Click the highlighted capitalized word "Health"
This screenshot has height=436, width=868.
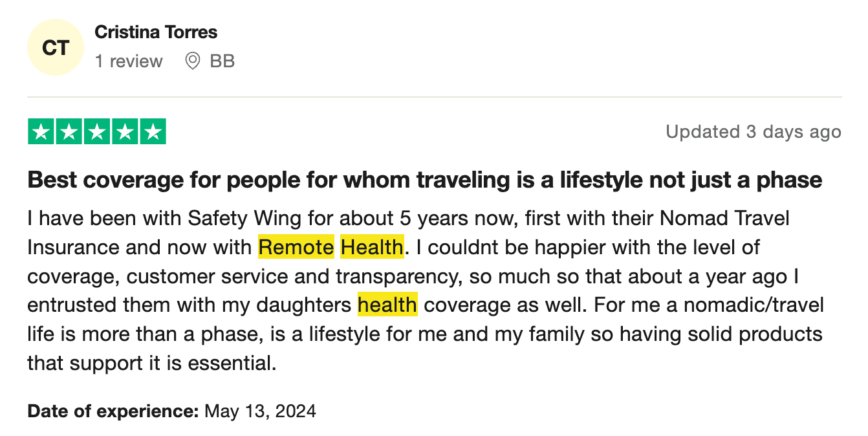[372, 247]
